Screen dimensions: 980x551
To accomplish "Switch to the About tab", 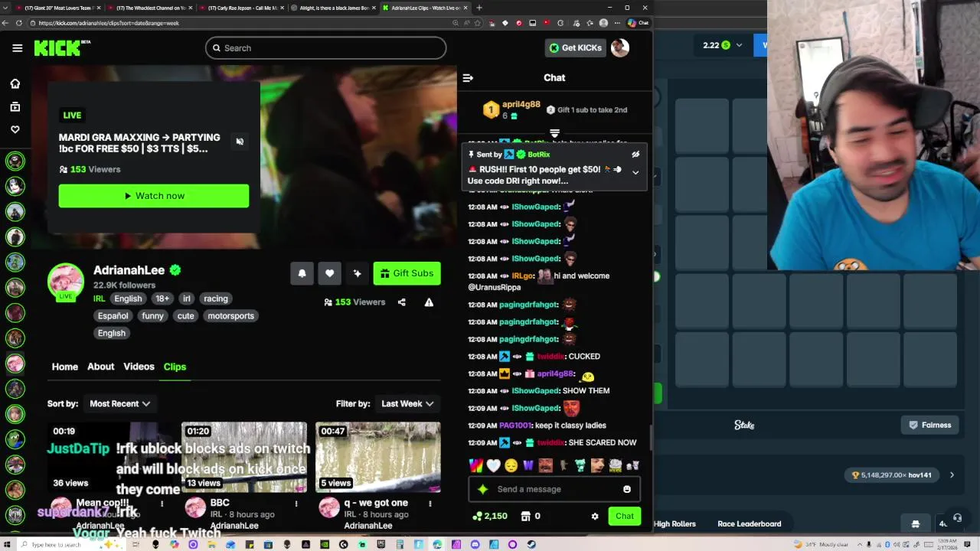I will (x=100, y=367).
